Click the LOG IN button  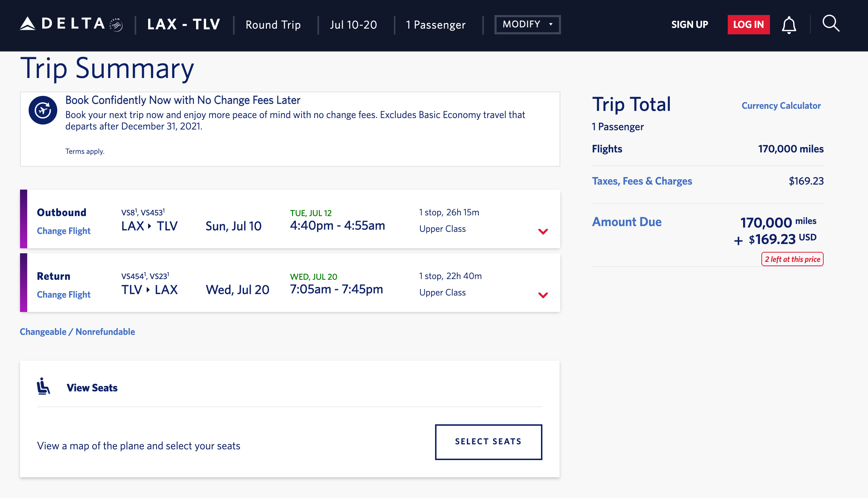coord(748,25)
